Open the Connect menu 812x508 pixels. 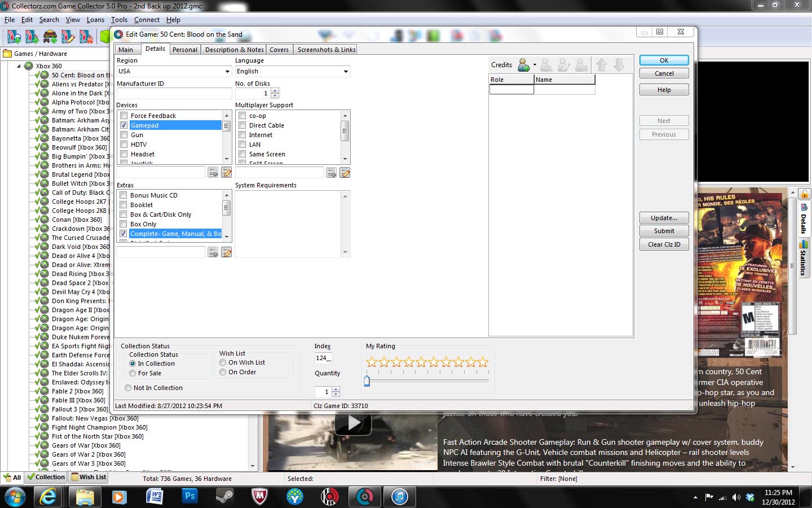pos(147,20)
